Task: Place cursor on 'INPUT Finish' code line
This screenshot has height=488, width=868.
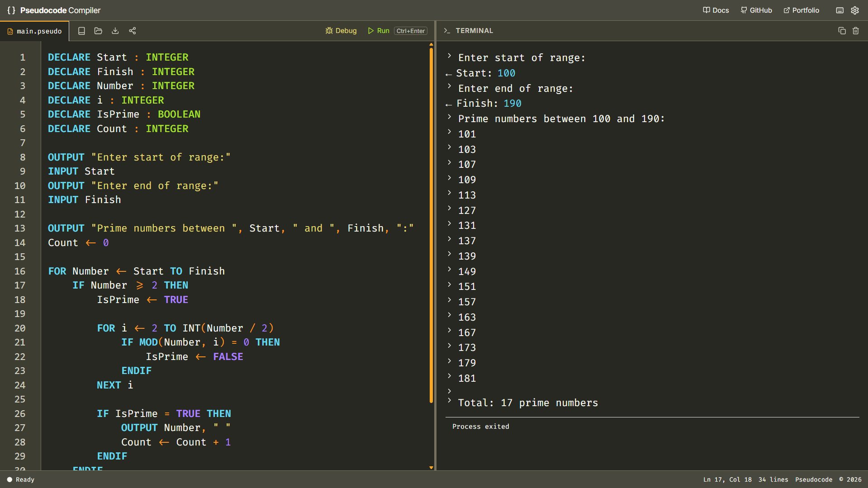Action: coord(84,200)
